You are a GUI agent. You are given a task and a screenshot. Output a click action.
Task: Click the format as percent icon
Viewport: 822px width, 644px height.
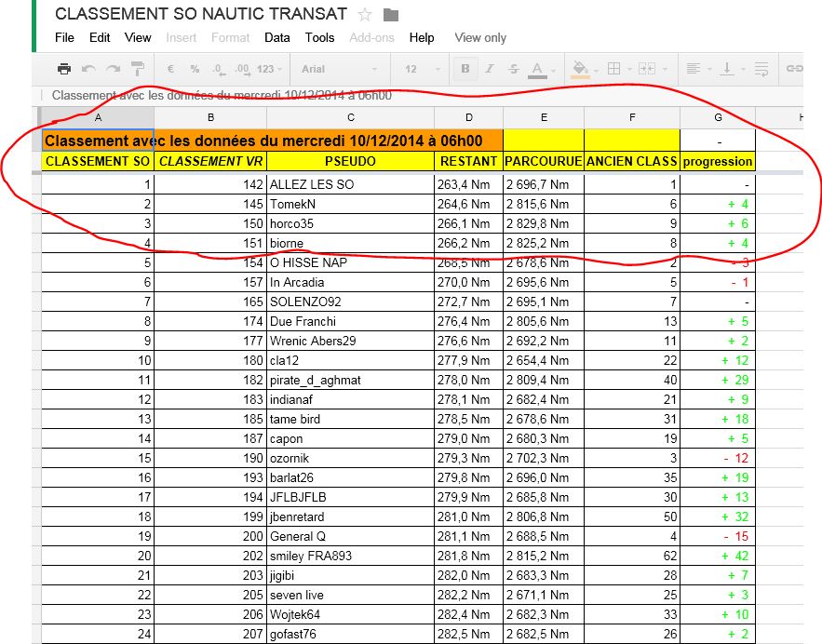(x=195, y=69)
